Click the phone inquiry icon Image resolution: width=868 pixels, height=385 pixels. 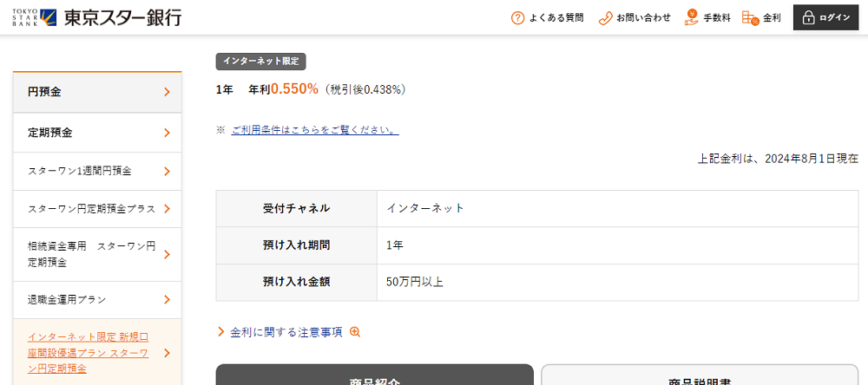click(x=606, y=17)
